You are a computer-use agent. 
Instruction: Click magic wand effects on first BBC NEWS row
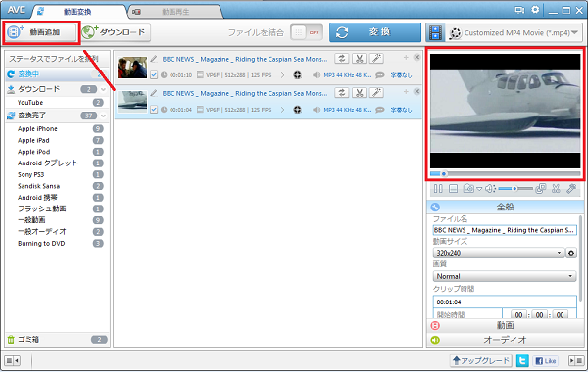pos(376,58)
